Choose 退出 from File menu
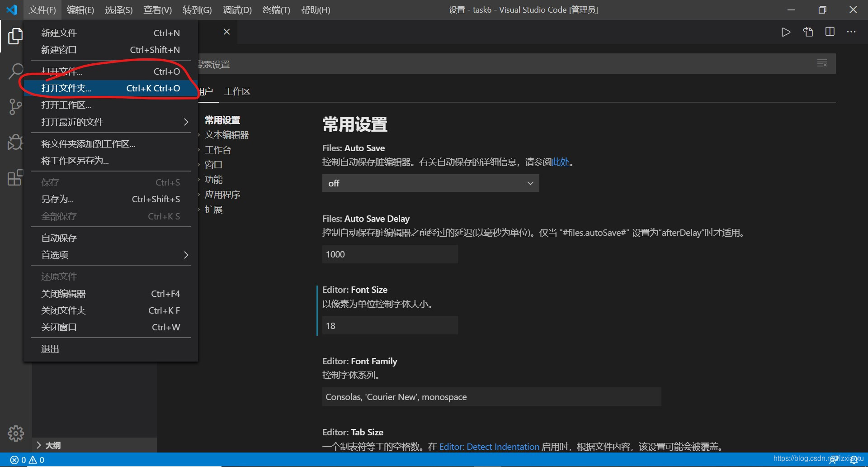 tap(110, 349)
